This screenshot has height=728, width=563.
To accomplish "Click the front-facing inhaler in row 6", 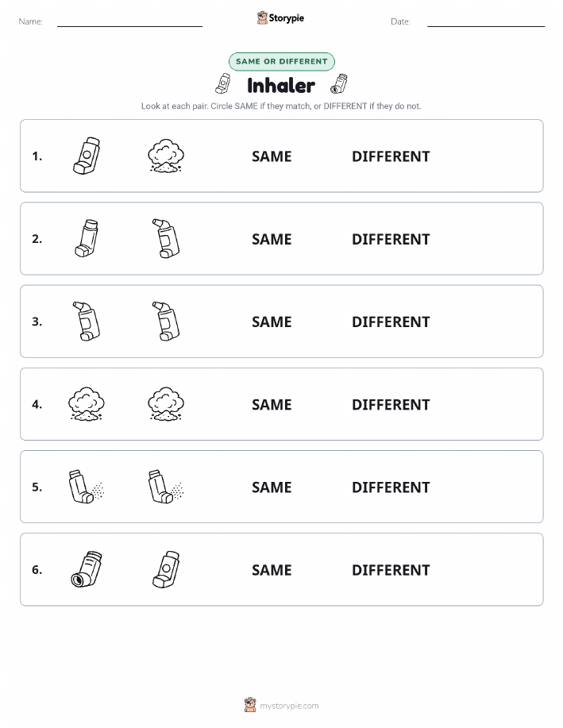I will pyautogui.click(x=87, y=569).
